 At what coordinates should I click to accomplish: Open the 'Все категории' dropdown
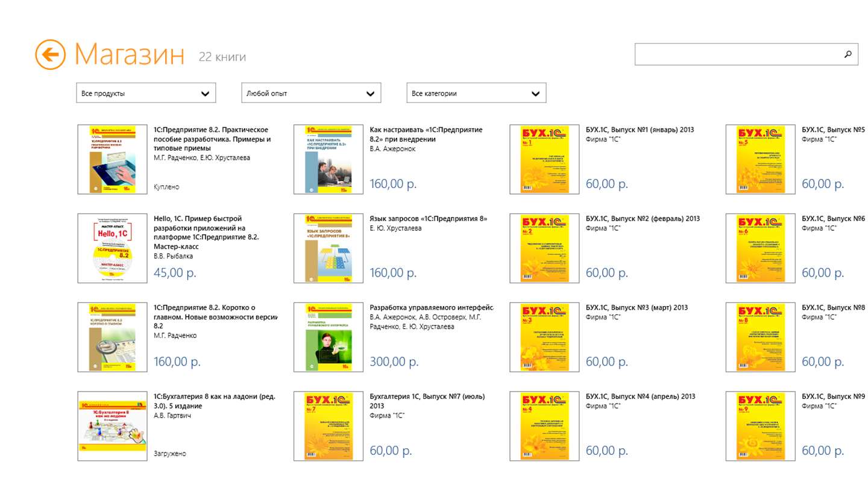point(476,93)
